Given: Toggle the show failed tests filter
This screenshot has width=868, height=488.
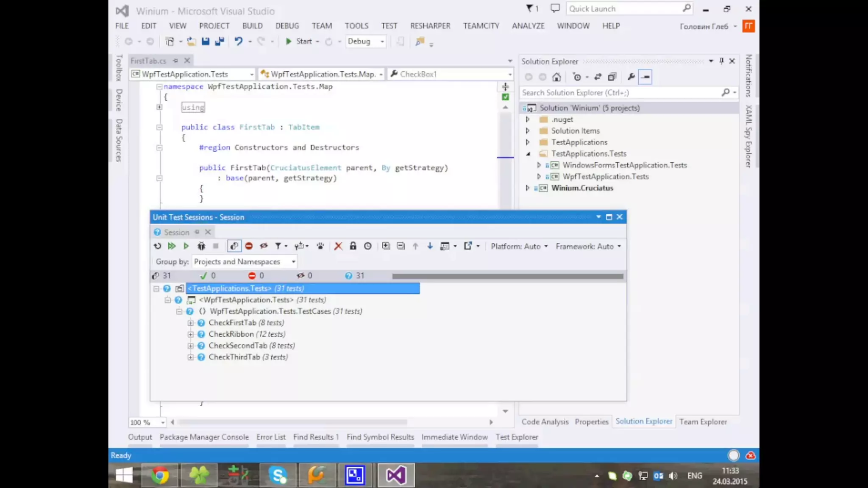Looking at the screenshot, I should pos(249,246).
